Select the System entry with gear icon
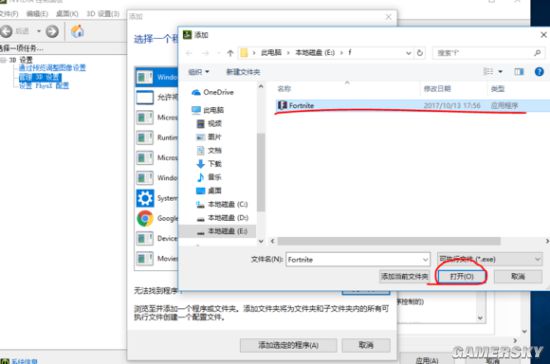The height and width of the screenshot is (364, 550). pos(145,198)
